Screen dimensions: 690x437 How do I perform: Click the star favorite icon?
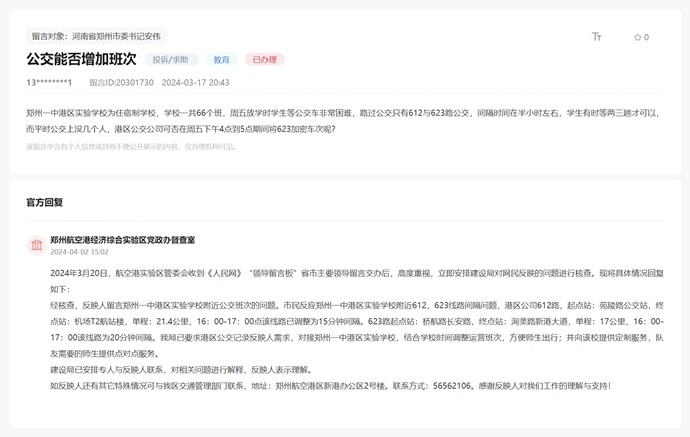637,37
